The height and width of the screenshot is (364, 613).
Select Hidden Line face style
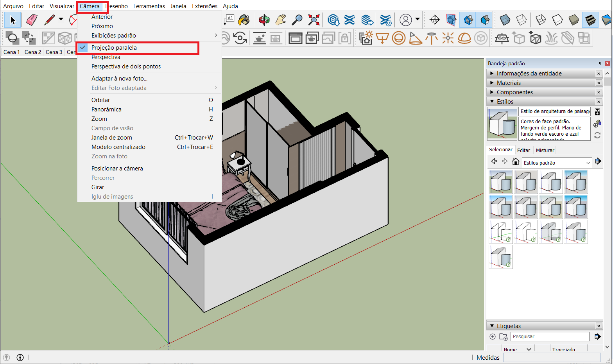coord(557,20)
